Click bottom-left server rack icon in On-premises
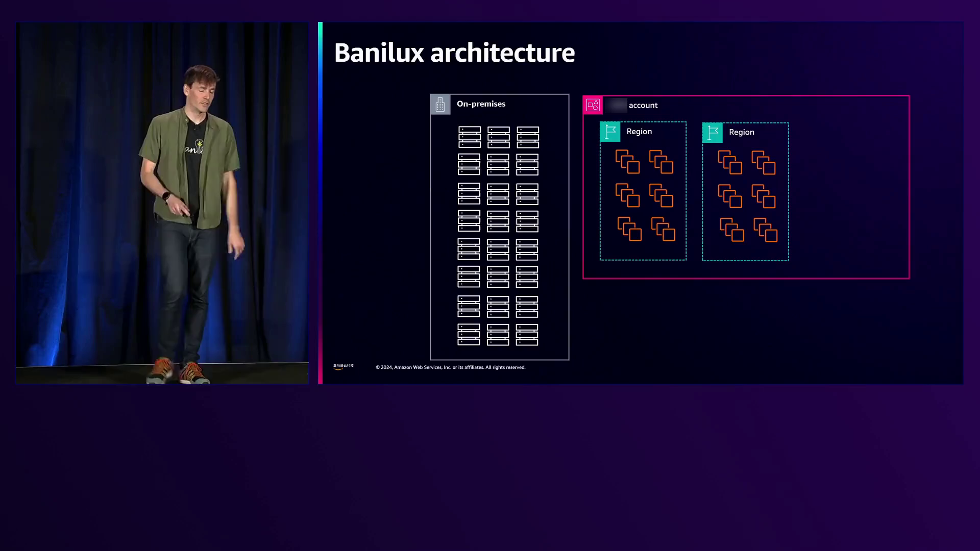 [469, 335]
